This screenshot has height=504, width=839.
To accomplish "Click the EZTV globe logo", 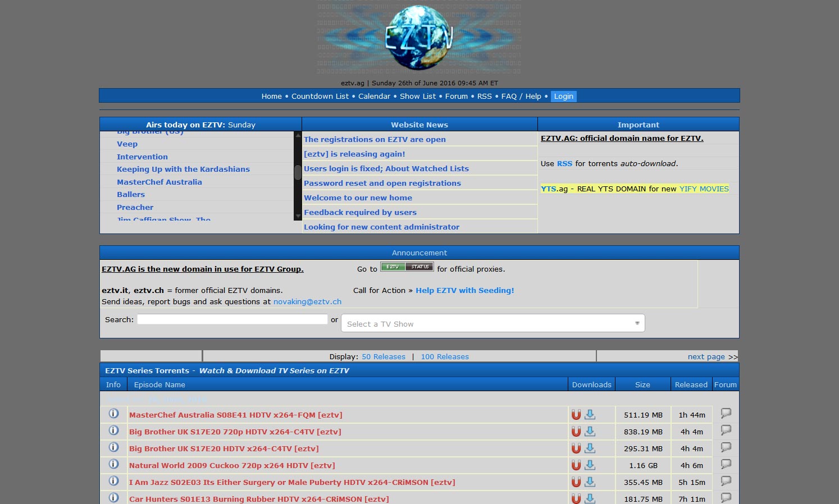I will pyautogui.click(x=419, y=38).
